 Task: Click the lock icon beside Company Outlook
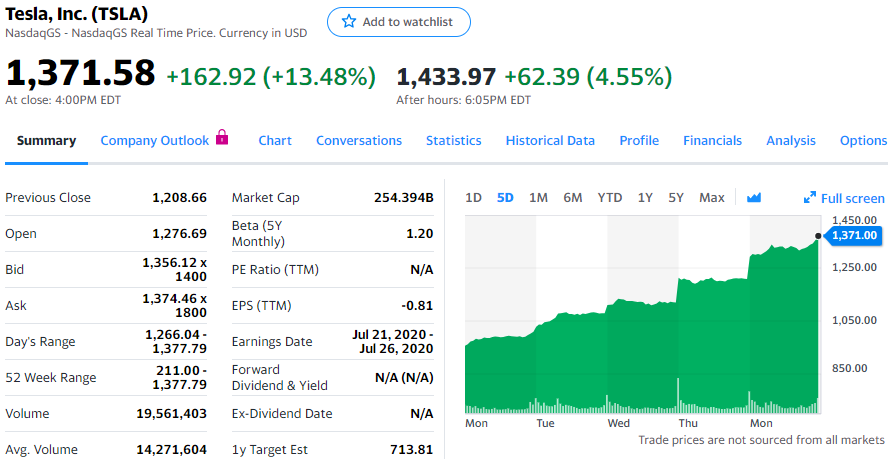(x=222, y=138)
